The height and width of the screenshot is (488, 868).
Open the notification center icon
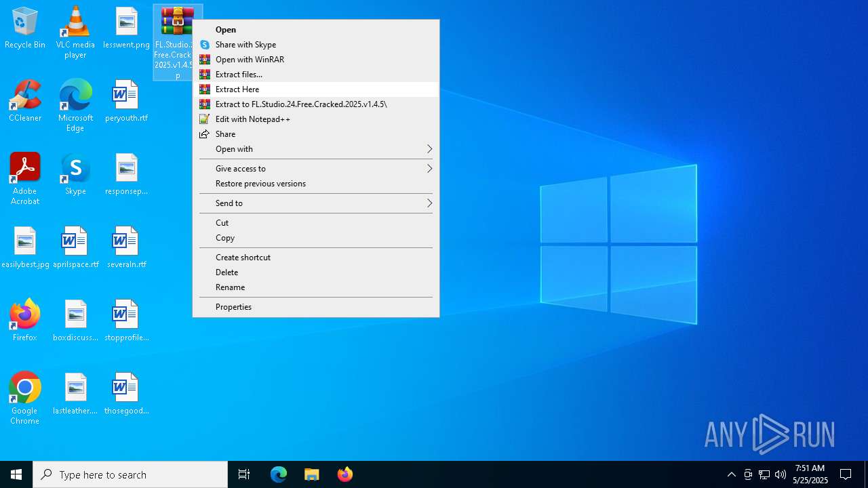pyautogui.click(x=846, y=474)
